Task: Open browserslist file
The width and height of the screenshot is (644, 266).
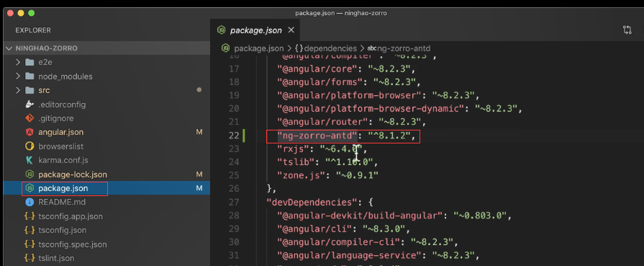Action: pos(60,146)
